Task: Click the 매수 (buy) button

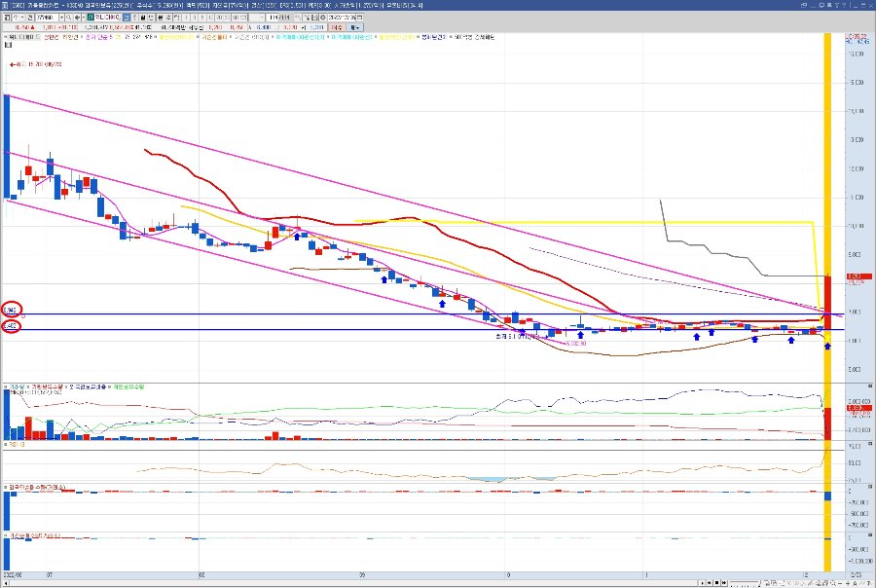Action: (x=335, y=27)
